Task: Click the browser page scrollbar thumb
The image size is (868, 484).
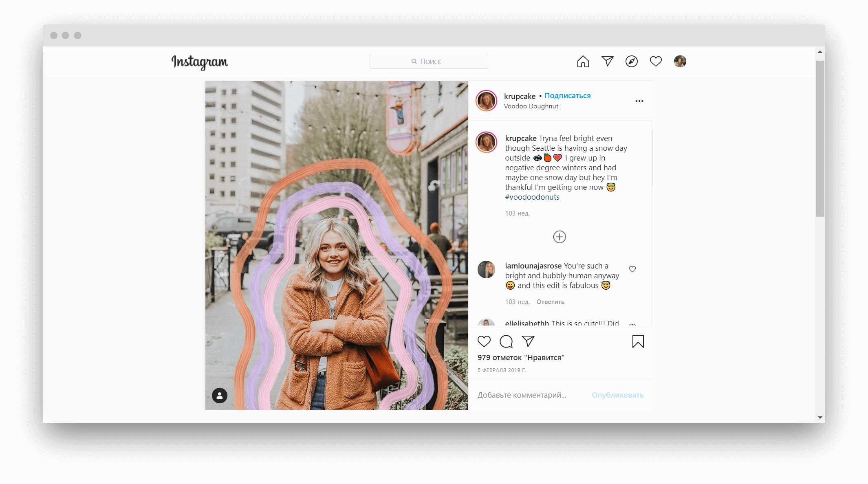Action: pos(820,139)
